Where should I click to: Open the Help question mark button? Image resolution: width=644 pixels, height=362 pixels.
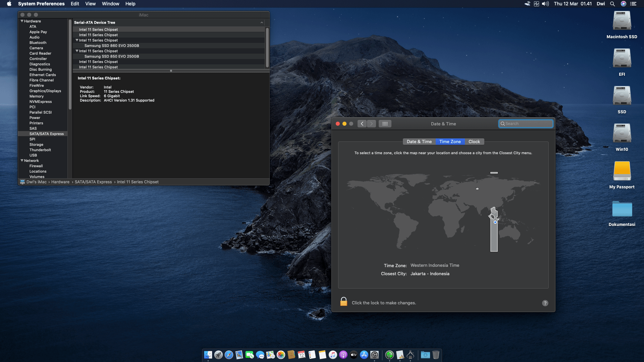tap(545, 303)
